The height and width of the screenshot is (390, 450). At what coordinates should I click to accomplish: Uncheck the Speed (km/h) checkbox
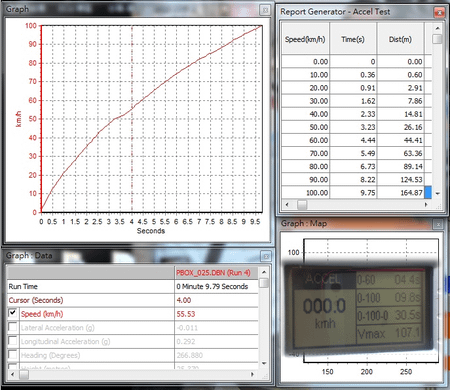[x=13, y=313]
